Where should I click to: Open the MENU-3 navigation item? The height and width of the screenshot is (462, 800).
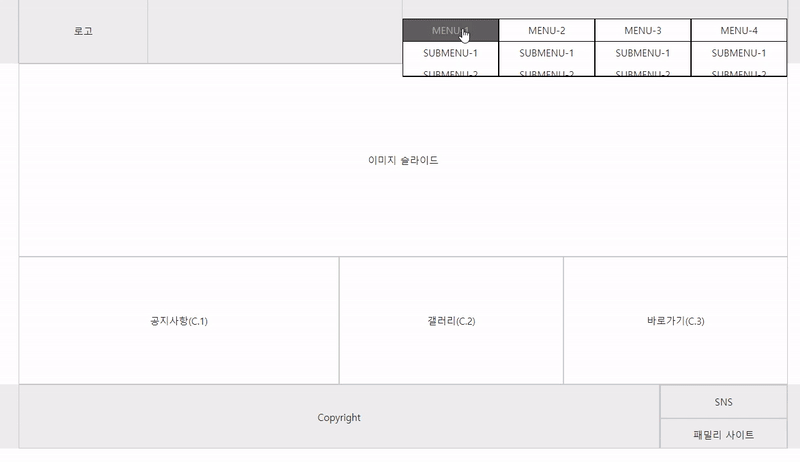643,31
